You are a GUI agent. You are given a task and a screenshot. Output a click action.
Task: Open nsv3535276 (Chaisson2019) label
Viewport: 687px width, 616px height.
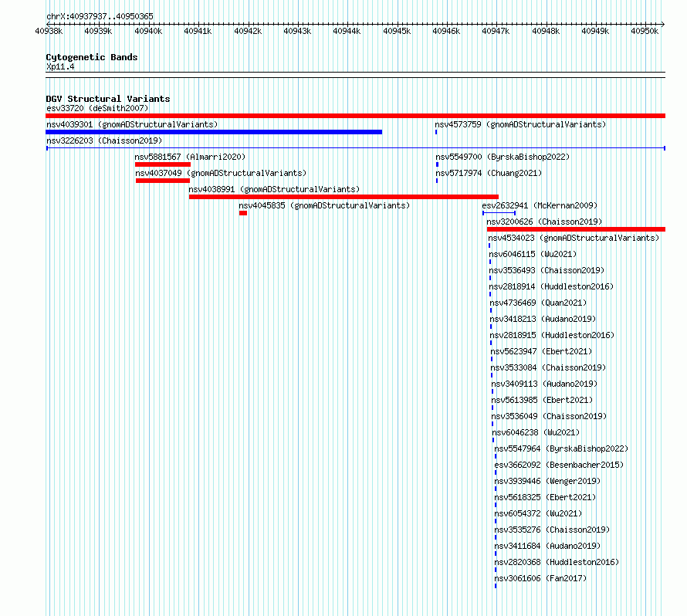click(x=552, y=530)
